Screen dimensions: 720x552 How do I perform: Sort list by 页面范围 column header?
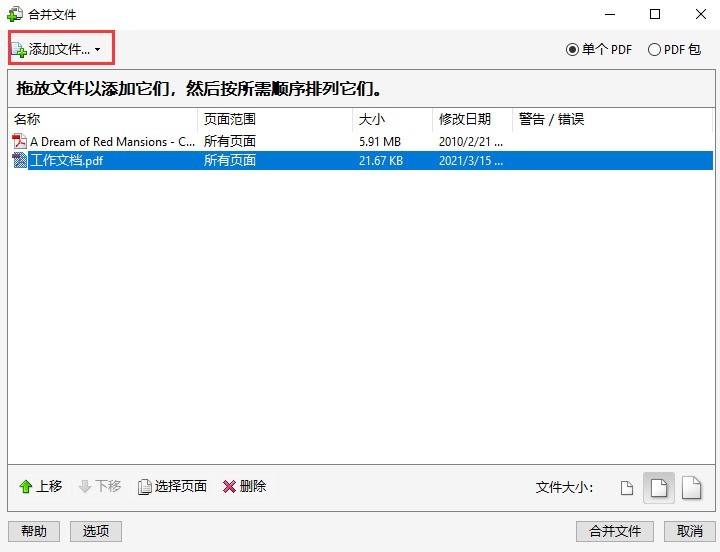tap(275, 119)
